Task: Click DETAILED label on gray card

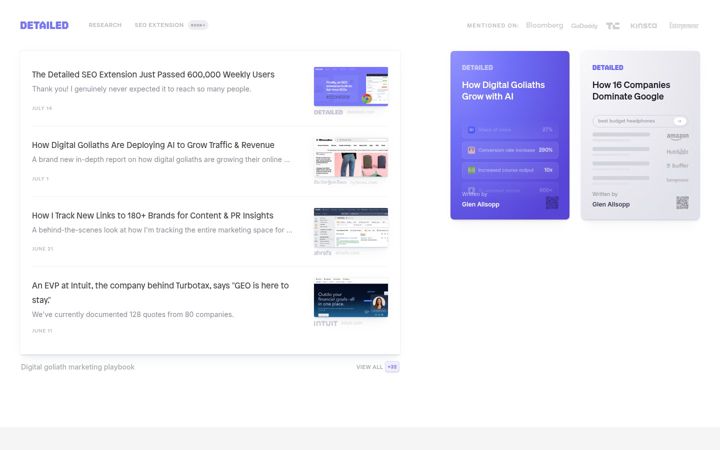Action: (x=608, y=68)
